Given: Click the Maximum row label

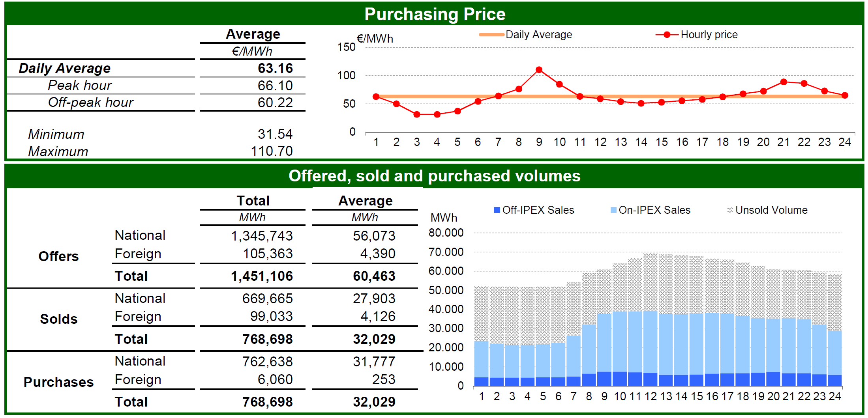Looking at the screenshot, I should [58, 151].
